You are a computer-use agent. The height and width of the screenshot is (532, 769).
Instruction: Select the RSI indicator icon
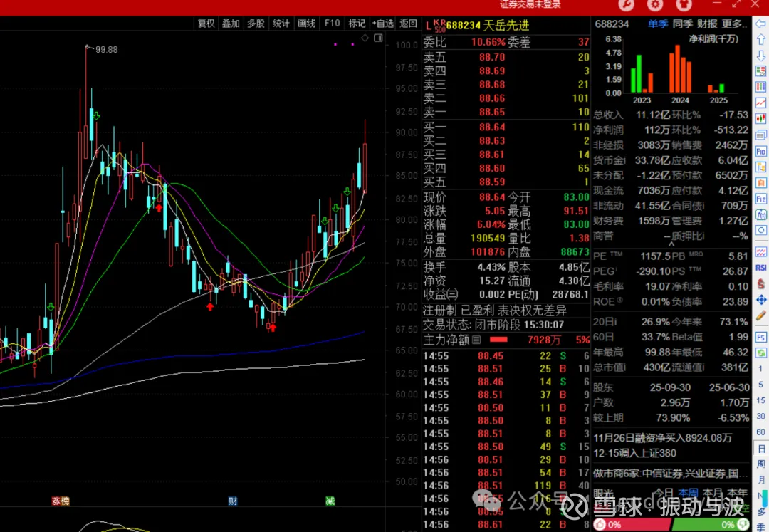point(761,267)
